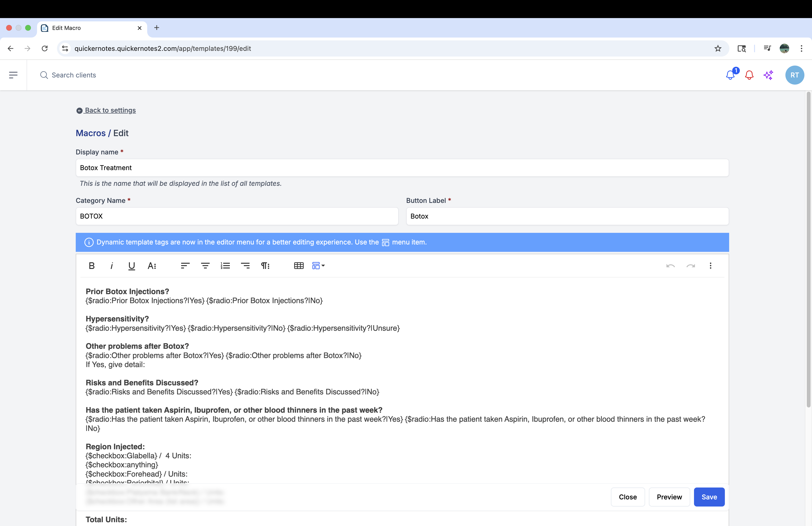The image size is (812, 526).
Task: Toggle bold formatting in editor toolbar
Action: coord(91,266)
